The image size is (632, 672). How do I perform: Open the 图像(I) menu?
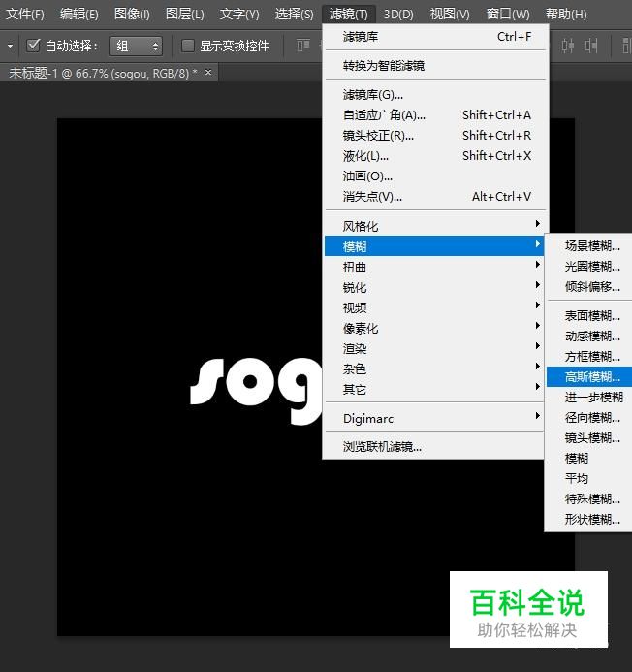pyautogui.click(x=132, y=15)
